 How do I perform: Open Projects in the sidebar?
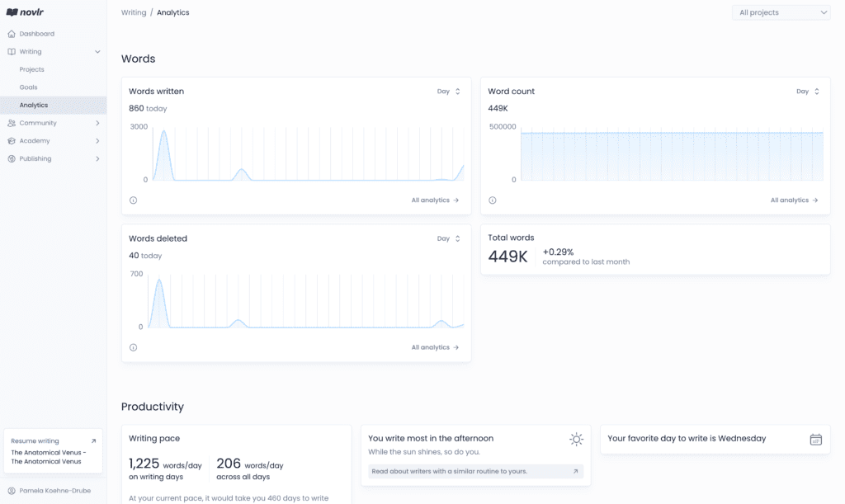(x=32, y=69)
